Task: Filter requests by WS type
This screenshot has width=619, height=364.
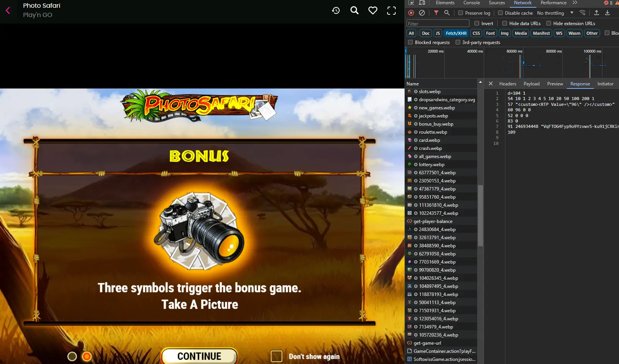Action: [x=559, y=33]
